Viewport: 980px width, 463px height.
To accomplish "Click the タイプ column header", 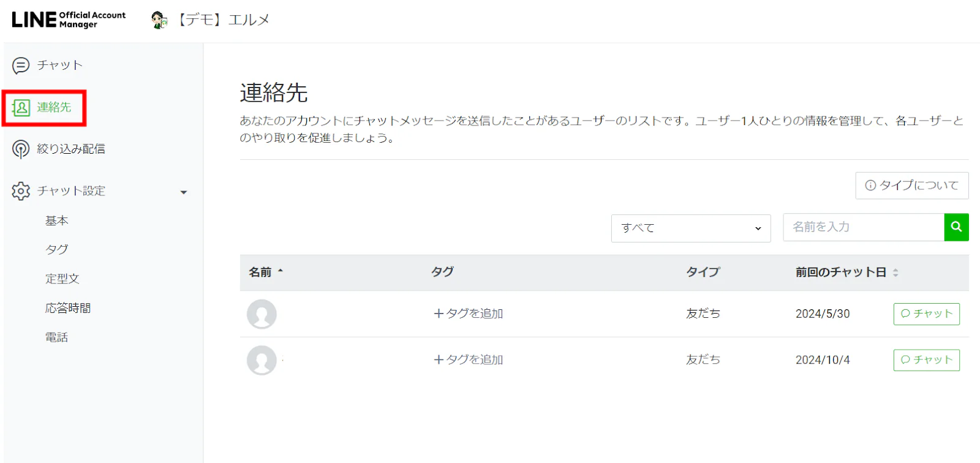I will click(703, 272).
